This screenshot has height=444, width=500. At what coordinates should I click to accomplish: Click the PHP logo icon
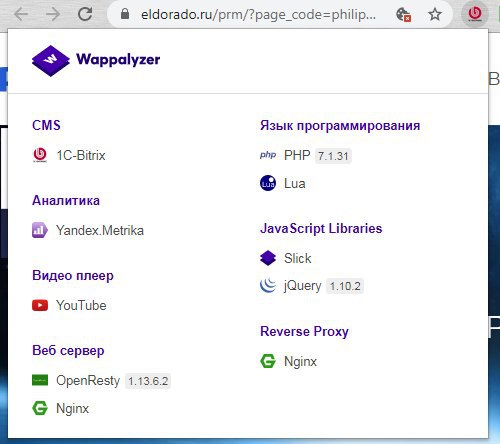coord(268,155)
